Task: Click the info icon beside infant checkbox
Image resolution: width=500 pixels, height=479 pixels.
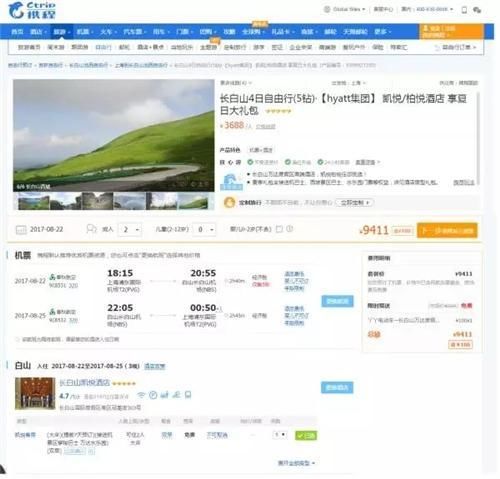Action: tap(290, 229)
